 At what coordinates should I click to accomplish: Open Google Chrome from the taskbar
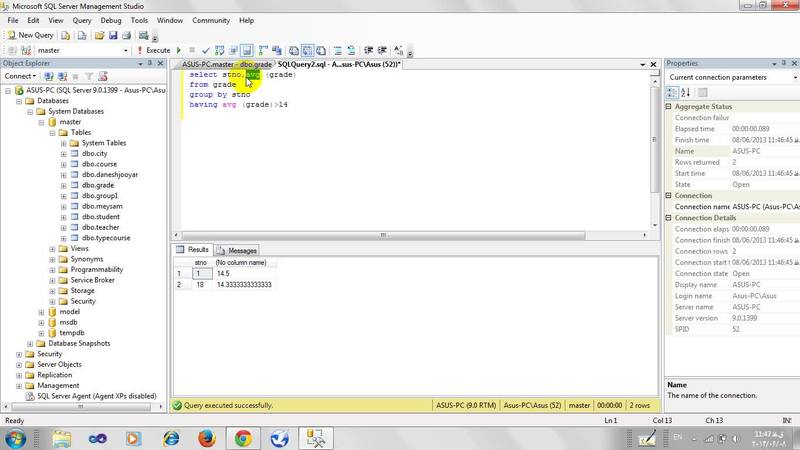pyautogui.click(x=243, y=438)
